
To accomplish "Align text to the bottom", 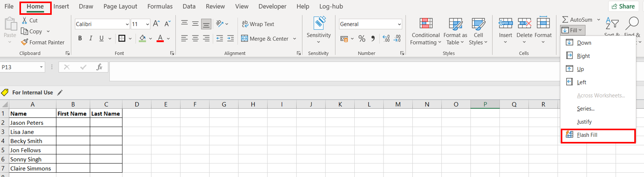I will click(x=206, y=24).
